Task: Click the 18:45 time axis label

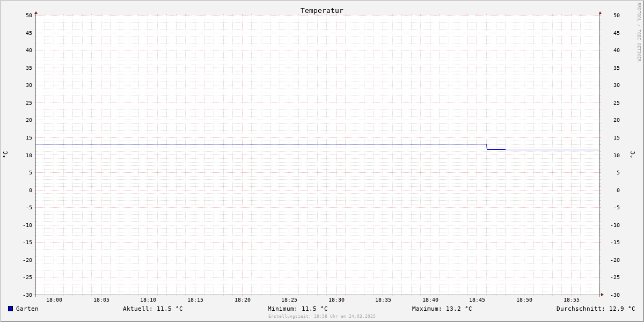Action: click(477, 299)
